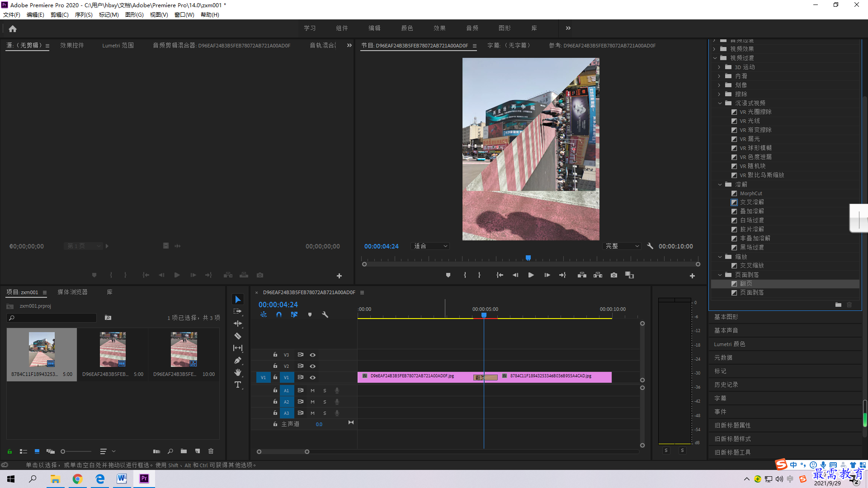
Task: Select the Hand tool
Action: coord(238,372)
